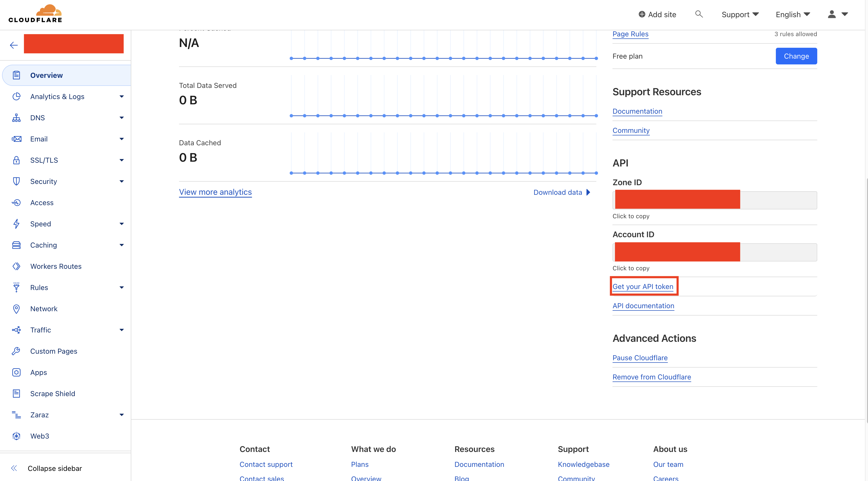Click the Overview clipboard icon
The height and width of the screenshot is (481, 868).
16,75
